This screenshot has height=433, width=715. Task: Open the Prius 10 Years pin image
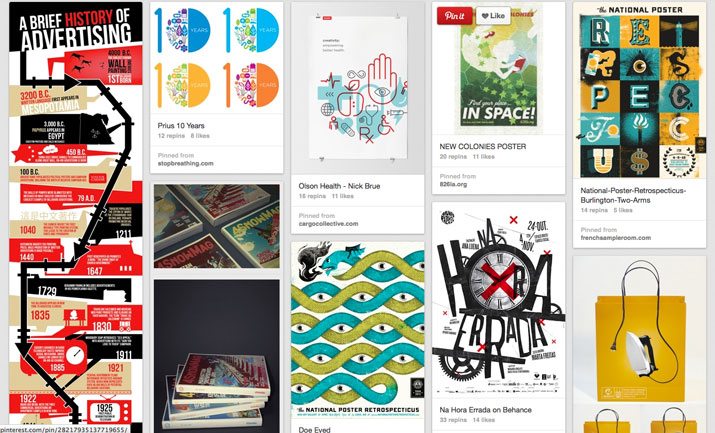[x=217, y=58]
